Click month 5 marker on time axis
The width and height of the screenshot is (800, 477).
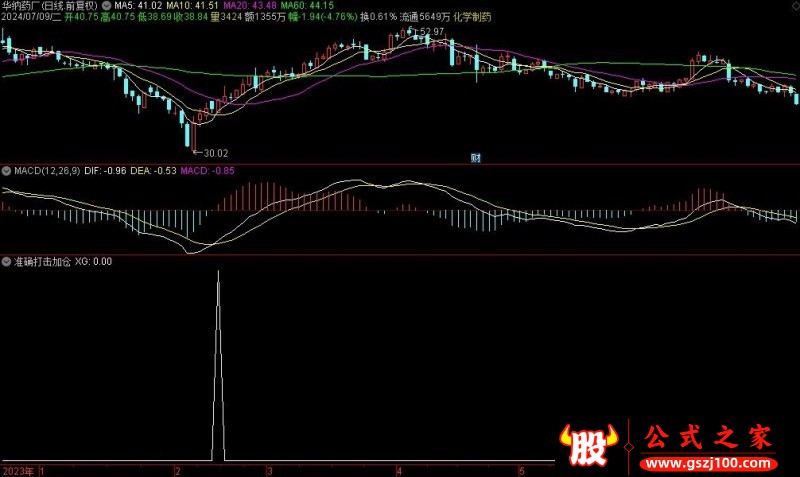521,471
